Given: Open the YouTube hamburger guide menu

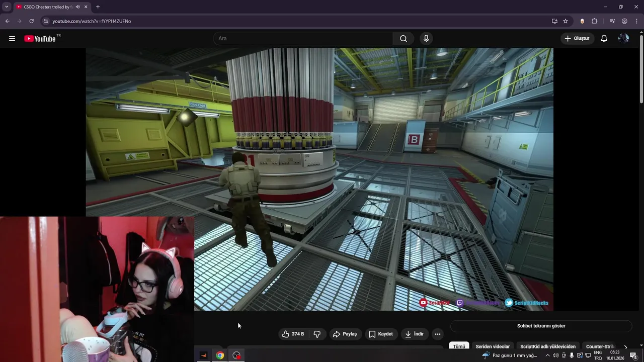Looking at the screenshot, I should coord(12,39).
